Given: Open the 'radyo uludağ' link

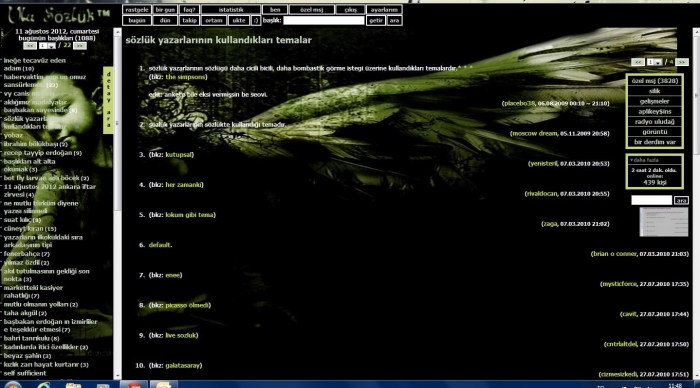Looking at the screenshot, I should point(654,121).
